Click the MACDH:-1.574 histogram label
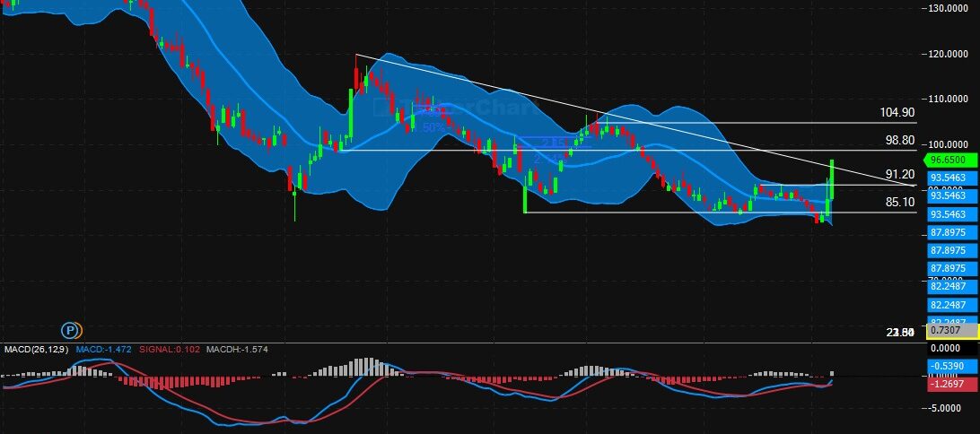Viewport: 980px width, 434px height. point(237,349)
